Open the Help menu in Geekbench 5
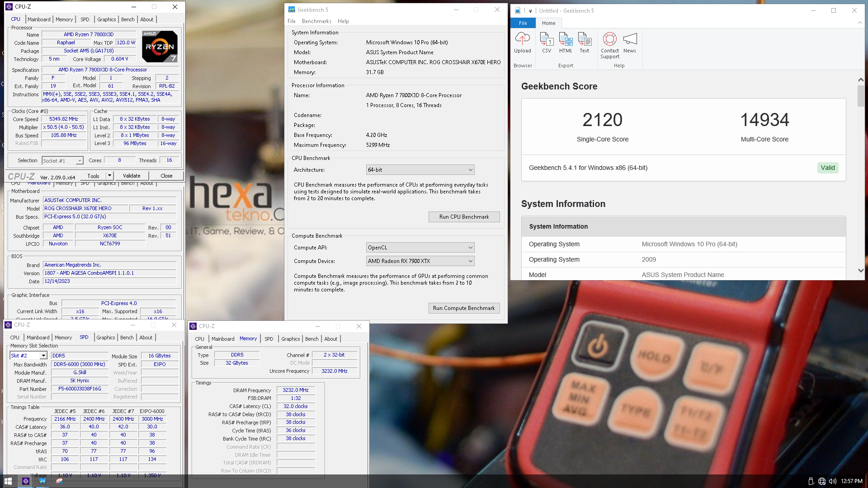The height and width of the screenshot is (488, 868). (x=343, y=21)
